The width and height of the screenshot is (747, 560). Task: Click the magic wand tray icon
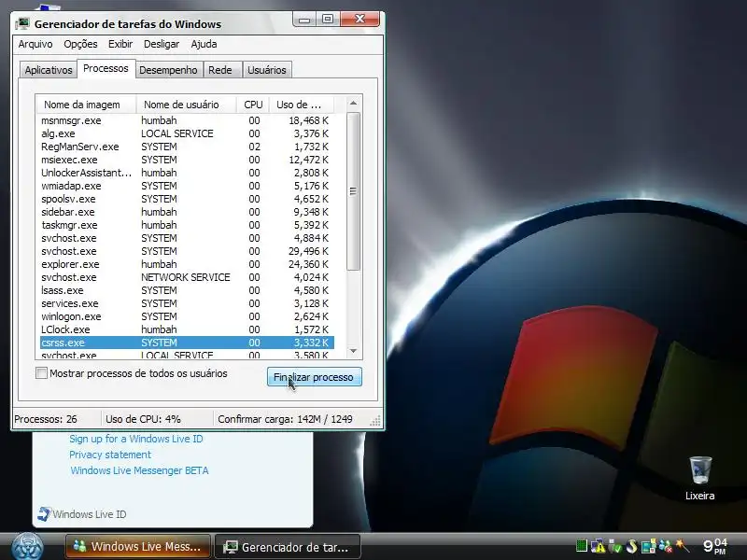pos(683,545)
